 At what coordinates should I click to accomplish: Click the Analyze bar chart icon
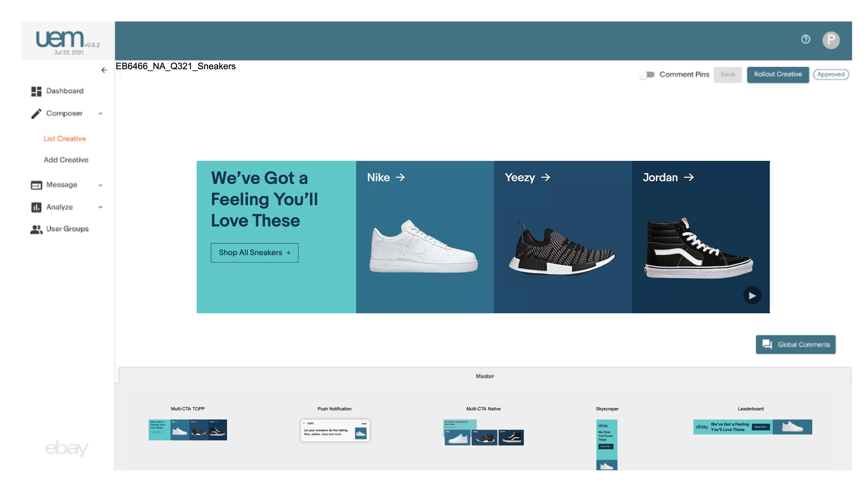tap(36, 207)
